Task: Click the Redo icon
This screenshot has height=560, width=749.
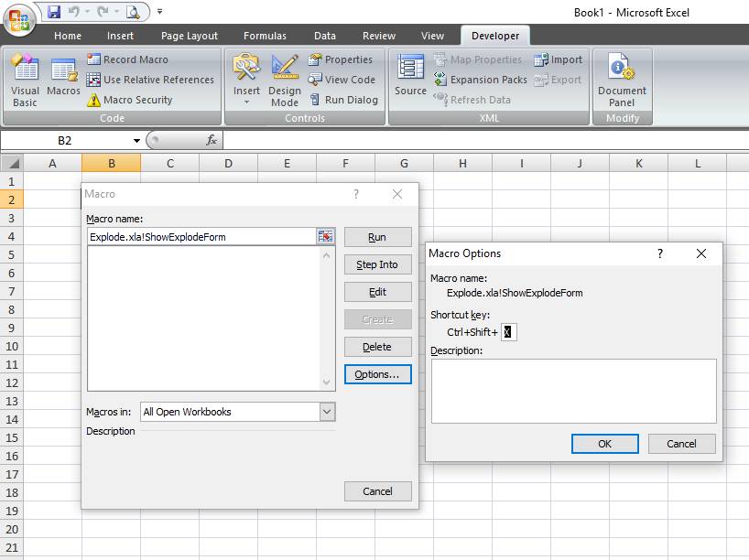Action: tap(103, 12)
